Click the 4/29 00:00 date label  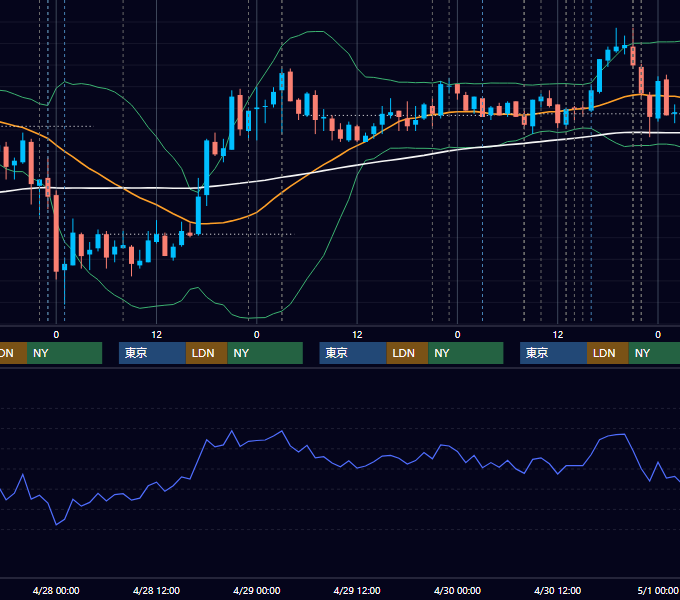[x=257, y=590]
